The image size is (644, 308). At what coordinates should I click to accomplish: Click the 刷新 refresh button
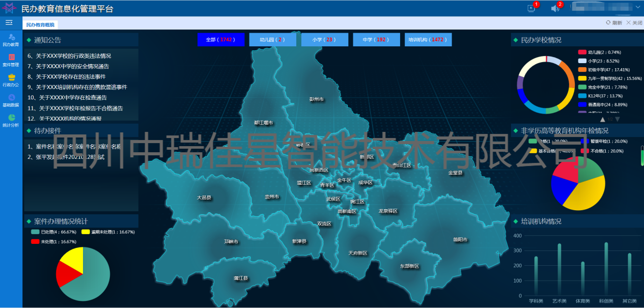coord(614,23)
